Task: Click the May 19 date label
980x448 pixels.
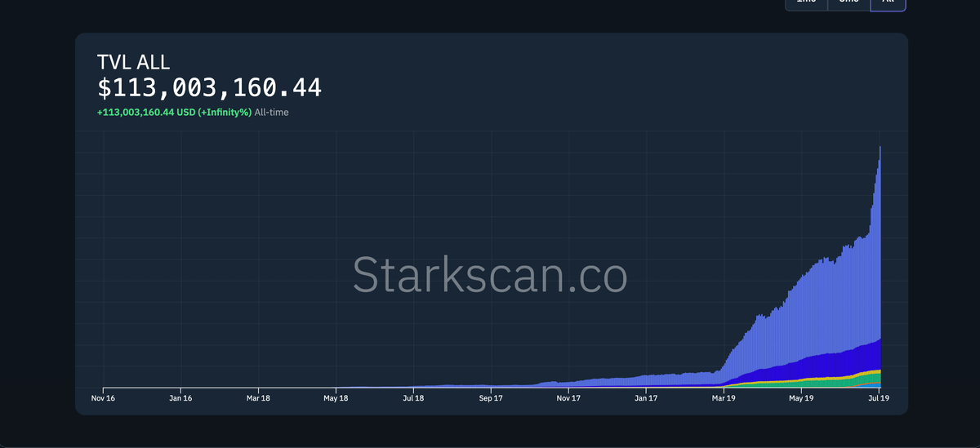Action: coord(801,398)
